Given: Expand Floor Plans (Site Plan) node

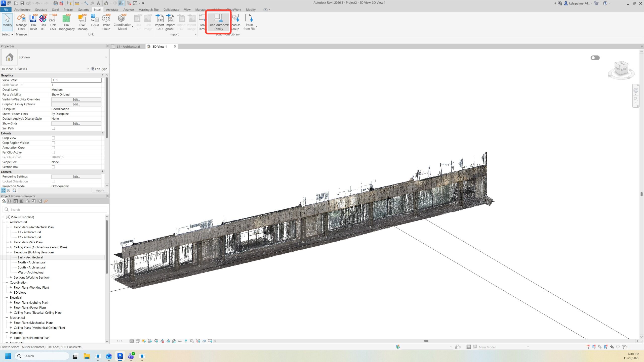Looking at the screenshot, I should coord(11,242).
